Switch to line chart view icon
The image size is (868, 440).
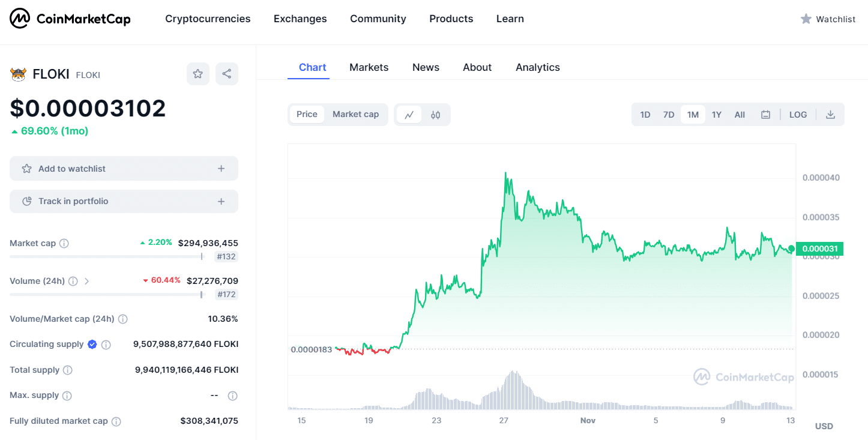(x=409, y=115)
